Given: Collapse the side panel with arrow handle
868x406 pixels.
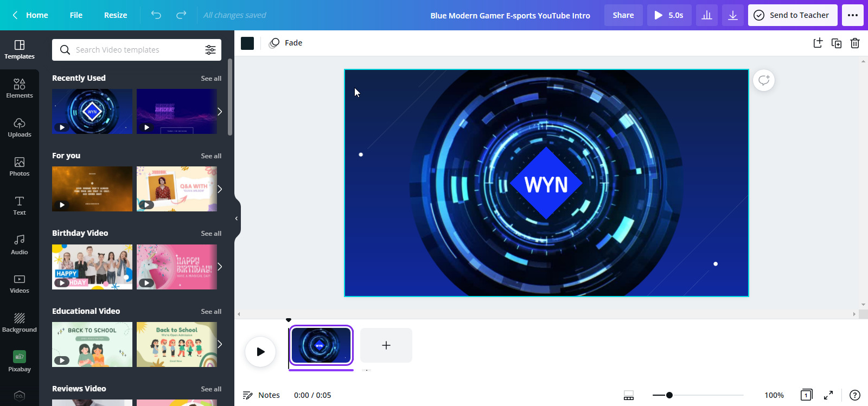Looking at the screenshot, I should pyautogui.click(x=237, y=218).
